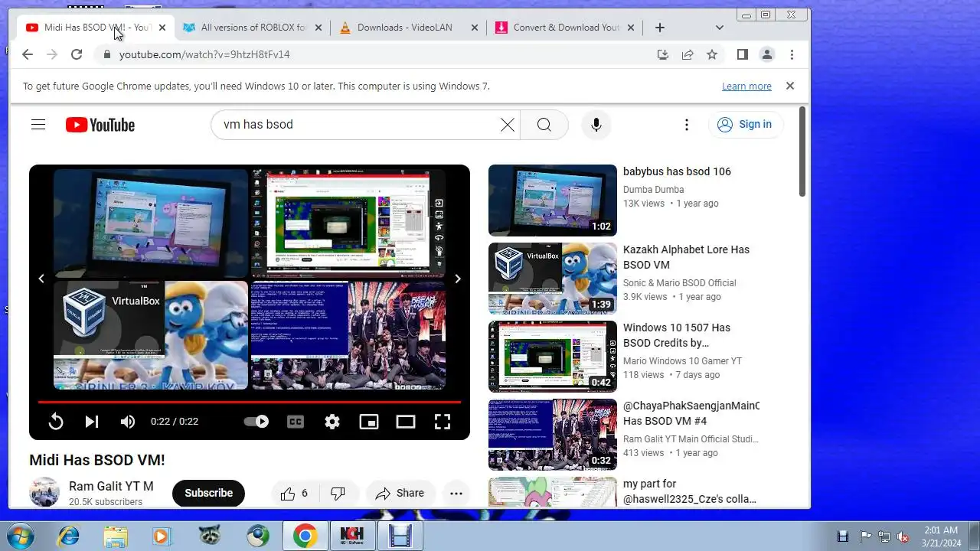
Task: Open Kazakh Alphabet Lore Has BSOD VM
Action: coord(686,257)
